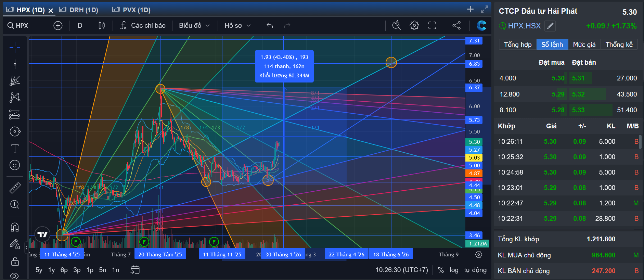
Task: Toggle hide all drawings eye icon
Action: click(15, 276)
